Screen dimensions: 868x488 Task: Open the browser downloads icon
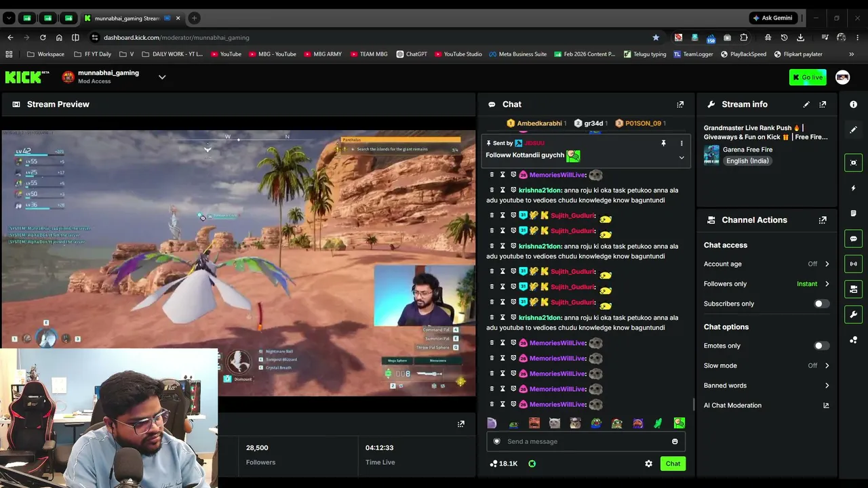coord(801,37)
